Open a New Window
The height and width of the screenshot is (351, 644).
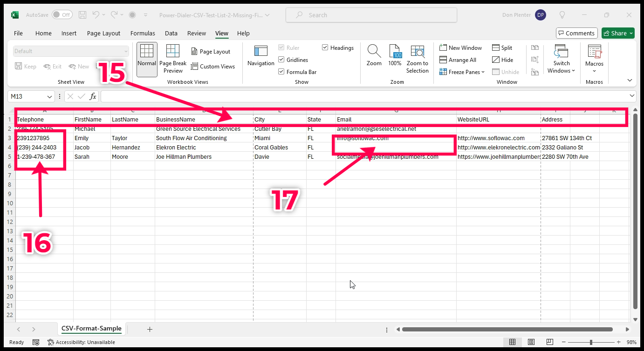[x=460, y=48]
